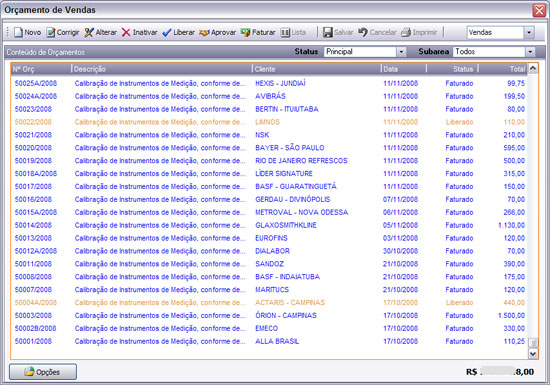Select the Alterar tool icon
Viewport: 550px width, 385px height.
[x=89, y=32]
